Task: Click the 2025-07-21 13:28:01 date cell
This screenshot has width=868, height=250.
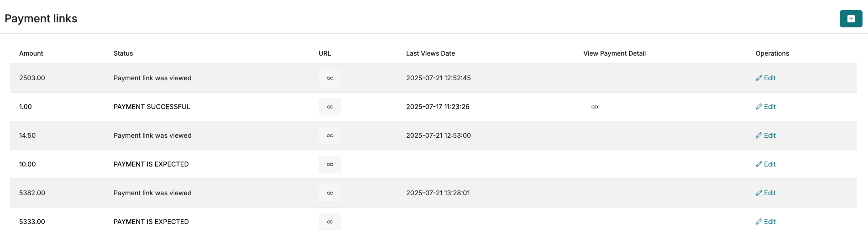Action: (x=438, y=193)
